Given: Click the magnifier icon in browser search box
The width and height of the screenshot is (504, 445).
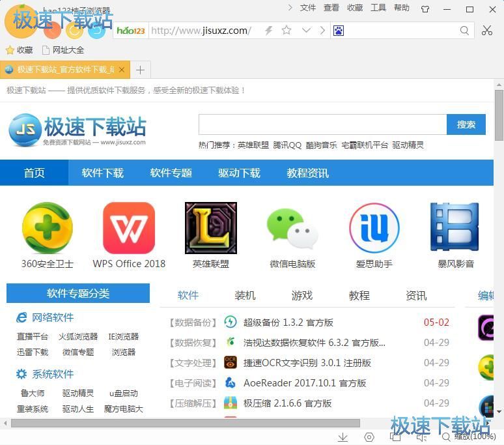Looking at the screenshot, I should tap(464, 31).
